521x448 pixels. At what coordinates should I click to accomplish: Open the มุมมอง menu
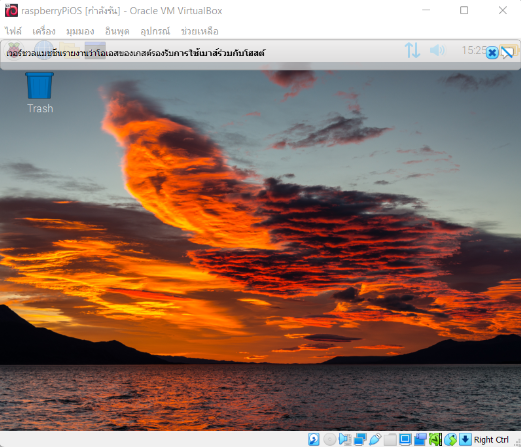[x=80, y=31]
